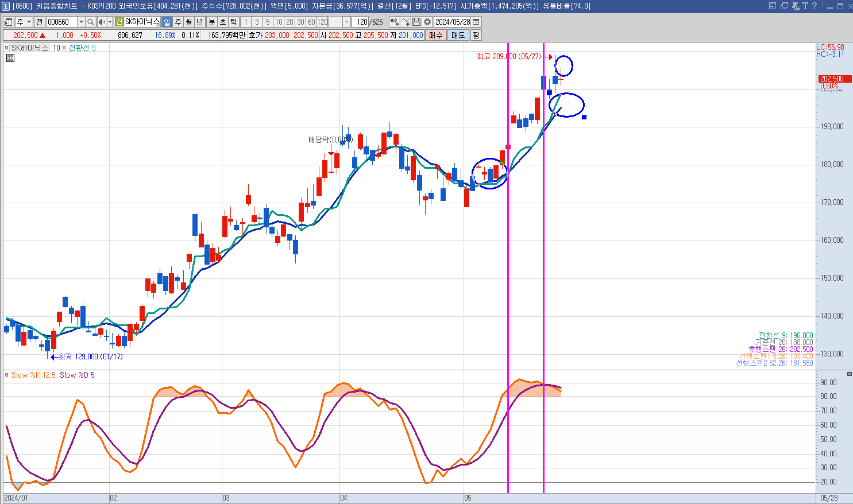The width and height of the screenshot is (853, 504).
Task: Expand the dropdown arrow beside the speaker icon
Action: point(110,22)
